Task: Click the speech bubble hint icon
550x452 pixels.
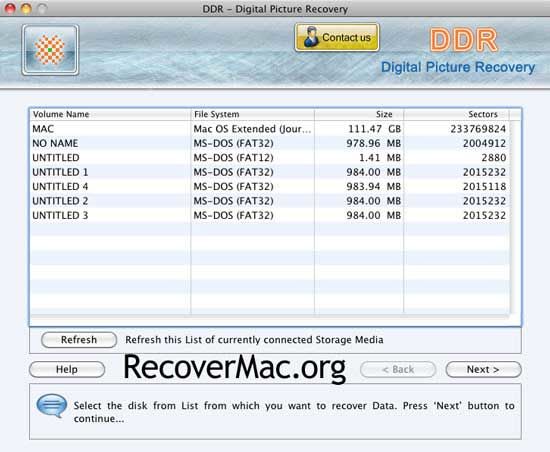Action: [x=52, y=406]
